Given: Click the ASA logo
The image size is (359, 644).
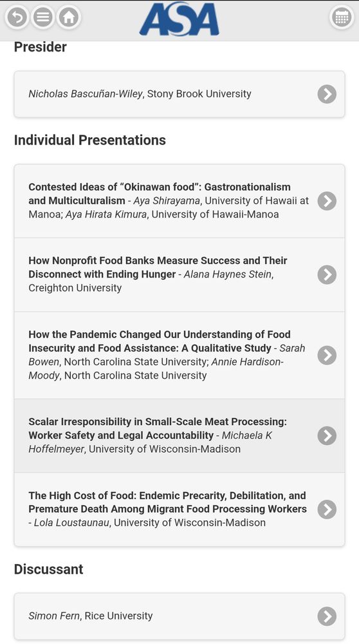Looking at the screenshot, I should point(179,19).
